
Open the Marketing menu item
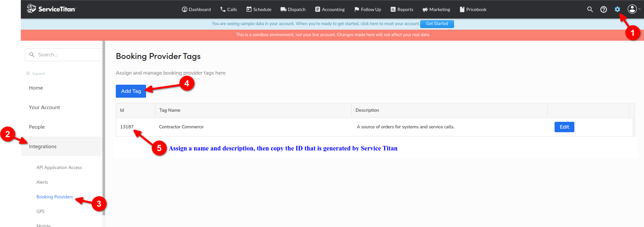[x=436, y=9]
